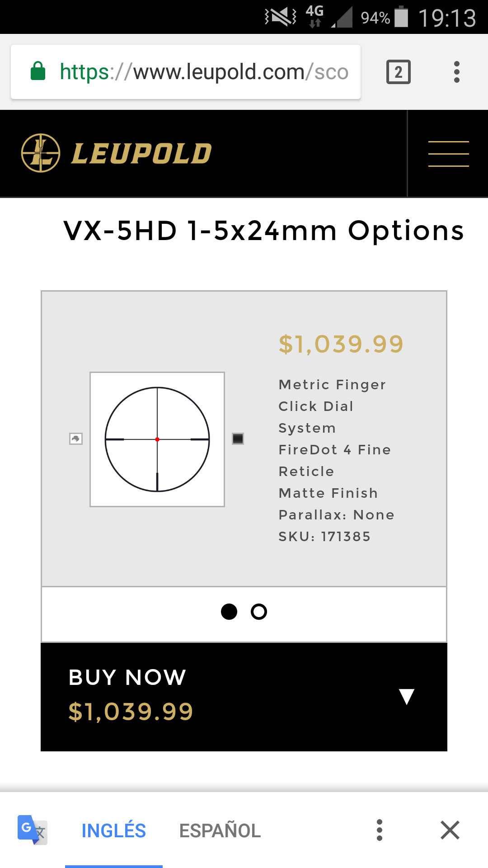Screen dimensions: 488x868
Task: Tap the previous image arrow icon
Action: (x=76, y=439)
